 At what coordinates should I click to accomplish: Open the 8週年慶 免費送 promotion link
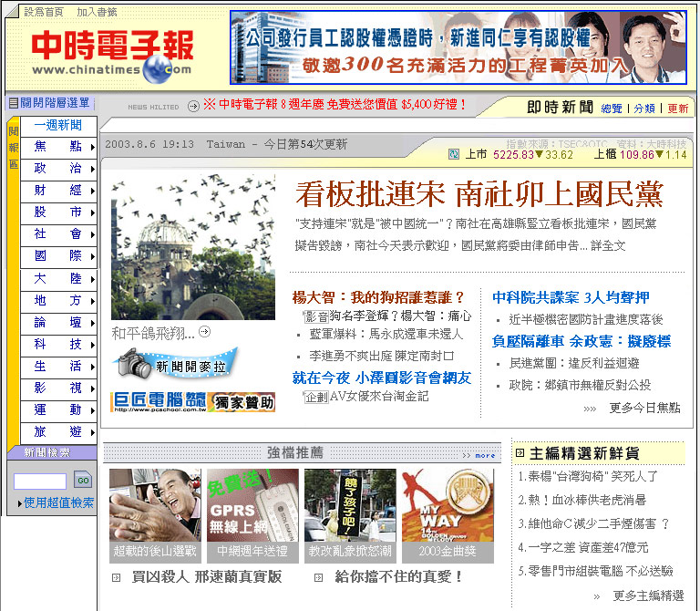pos(335,105)
